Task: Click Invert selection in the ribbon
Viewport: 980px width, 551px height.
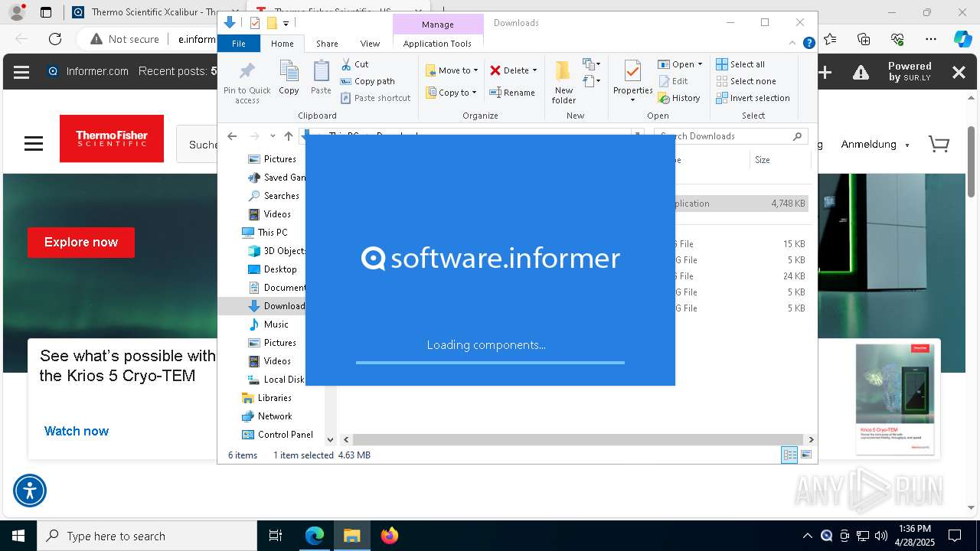Action: [753, 98]
